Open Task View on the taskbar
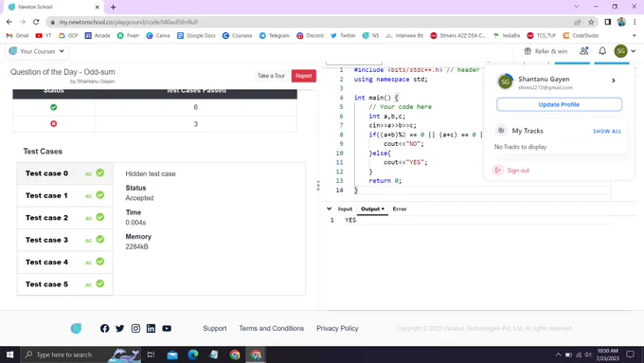The width and height of the screenshot is (644, 363). pos(151,354)
